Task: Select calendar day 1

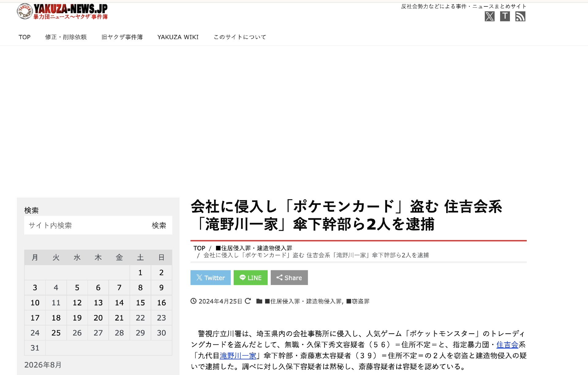Action: (x=140, y=273)
